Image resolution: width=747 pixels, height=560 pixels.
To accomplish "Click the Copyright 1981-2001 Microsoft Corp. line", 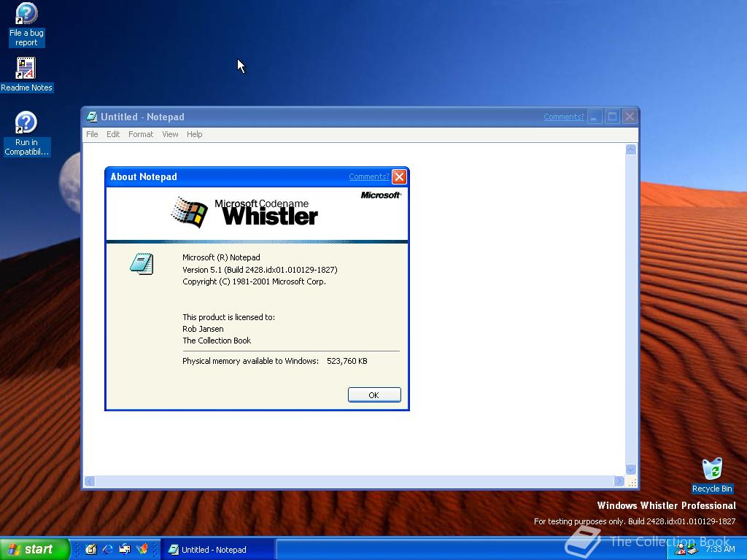I will pyautogui.click(x=254, y=281).
